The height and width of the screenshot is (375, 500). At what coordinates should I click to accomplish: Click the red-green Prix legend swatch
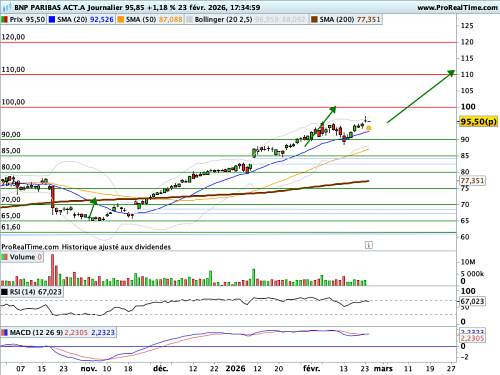[x=5, y=19]
